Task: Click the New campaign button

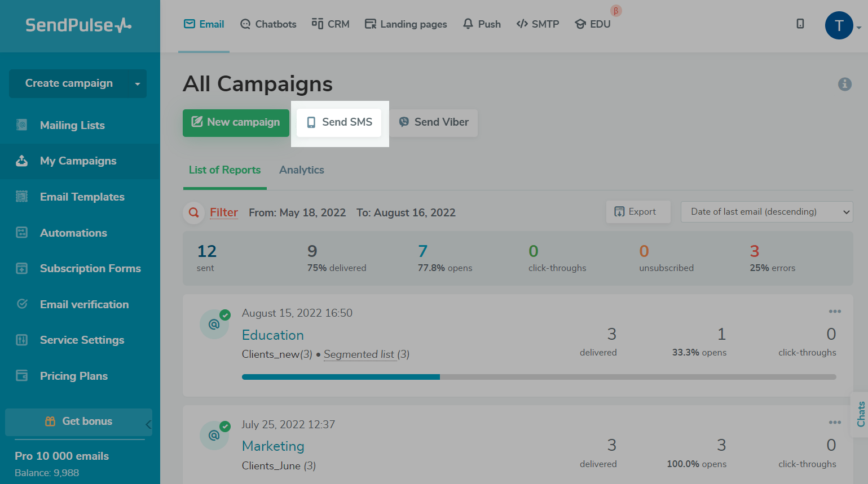Action: pos(236,122)
